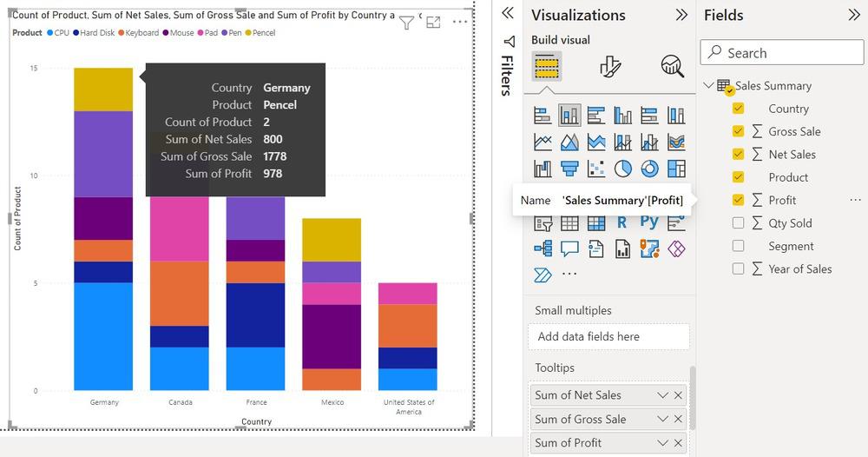Click the Keyboard legend color marker
868x457 pixels.
tap(122, 33)
